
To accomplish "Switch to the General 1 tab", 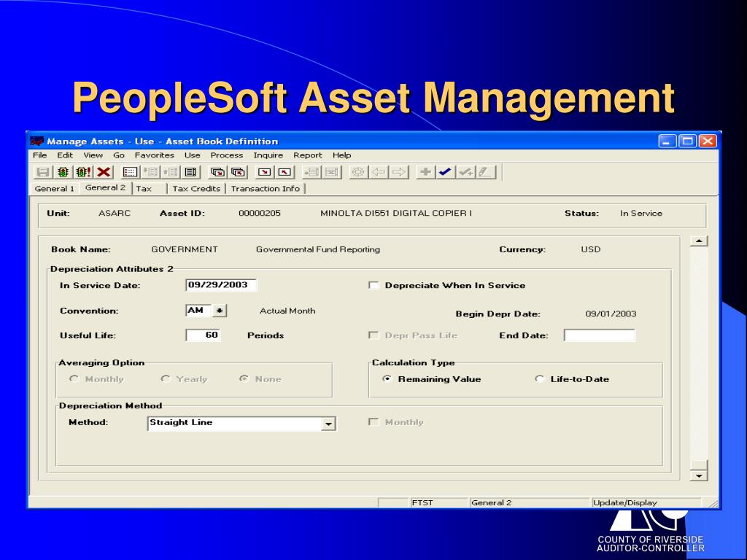I will pyautogui.click(x=54, y=189).
